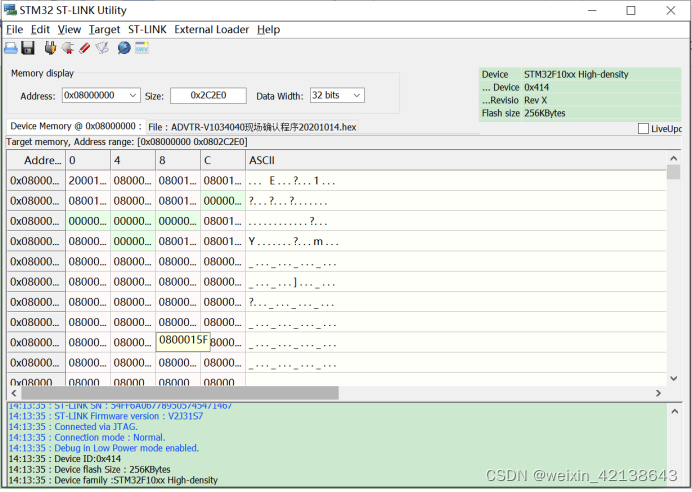Click the Open file toolbar icon
The image size is (692, 492).
click(11, 48)
